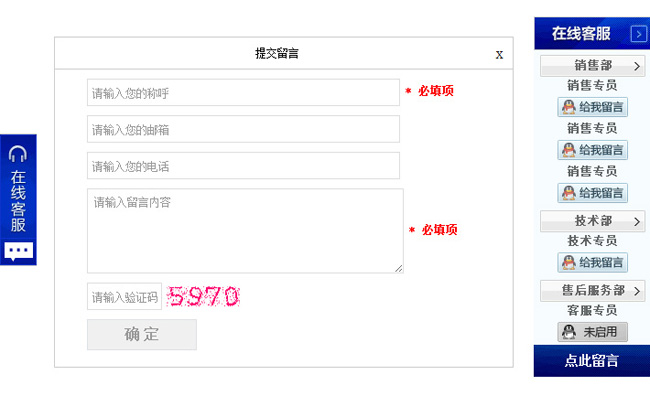Collapse the 在线客服 panel with arrow icon
This screenshot has height=396, width=650.
(638, 34)
